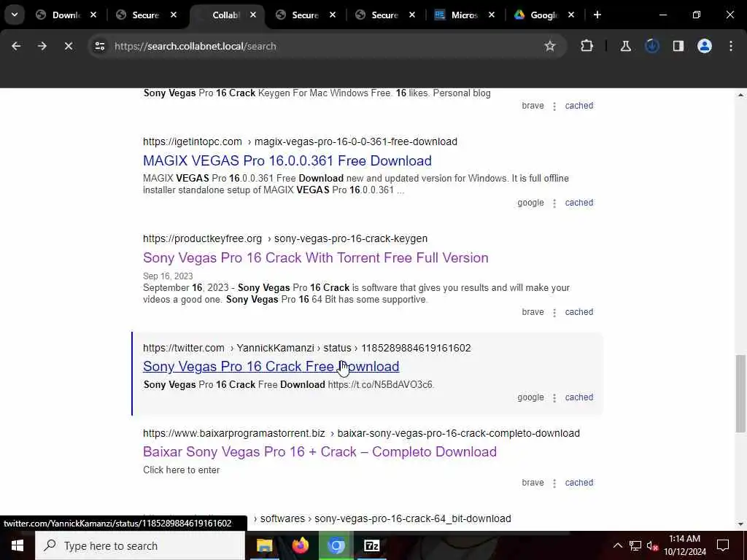The height and width of the screenshot is (560, 747).
Task: Open Chrome from the taskbar
Action: tap(336, 545)
